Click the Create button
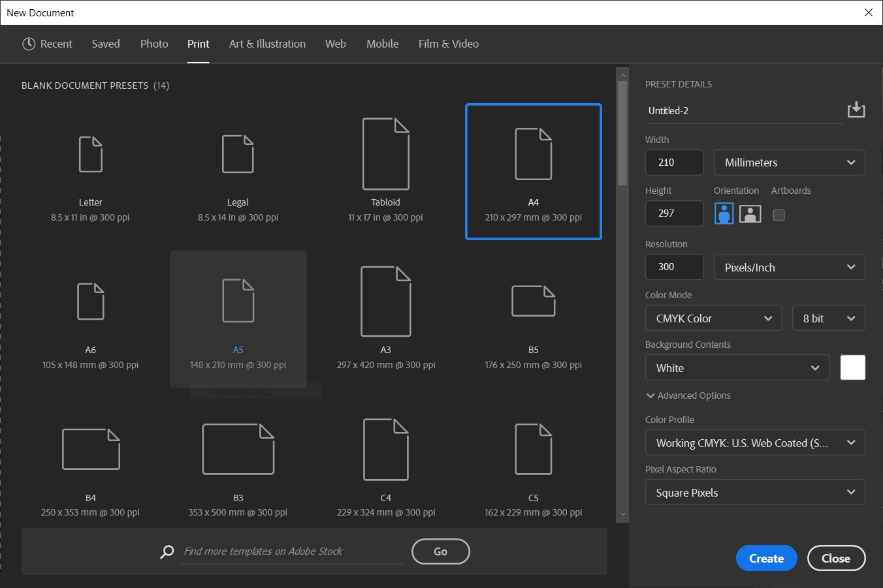This screenshot has width=883, height=588. (x=766, y=558)
